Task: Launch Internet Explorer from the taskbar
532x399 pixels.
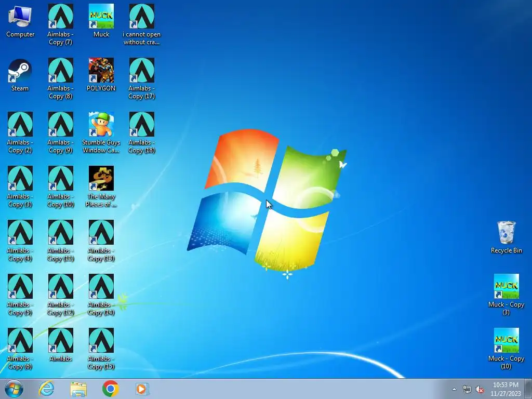Action: click(x=46, y=389)
